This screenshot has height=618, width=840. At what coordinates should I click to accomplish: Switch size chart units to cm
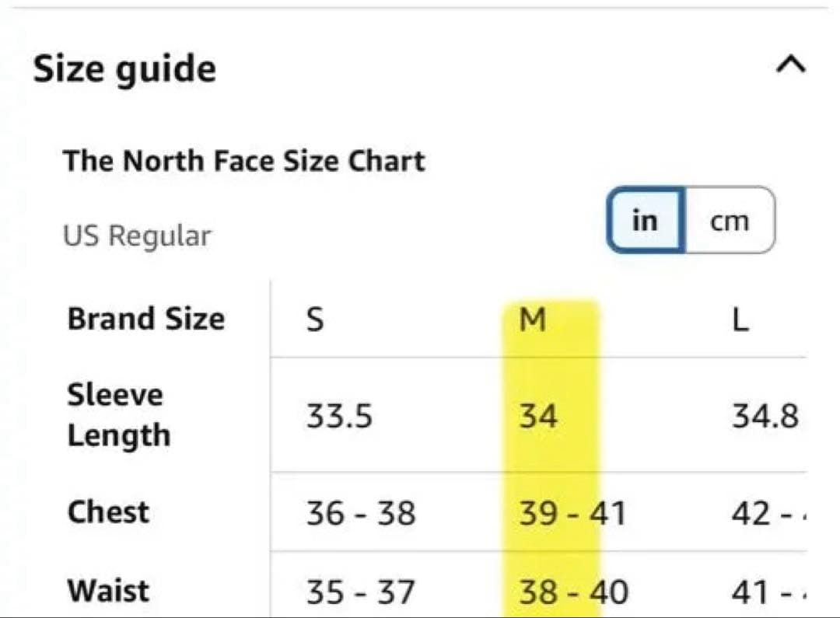tap(730, 220)
